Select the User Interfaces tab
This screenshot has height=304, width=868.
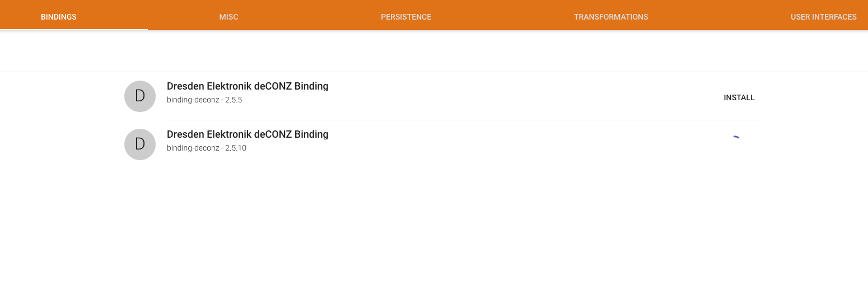(x=823, y=17)
